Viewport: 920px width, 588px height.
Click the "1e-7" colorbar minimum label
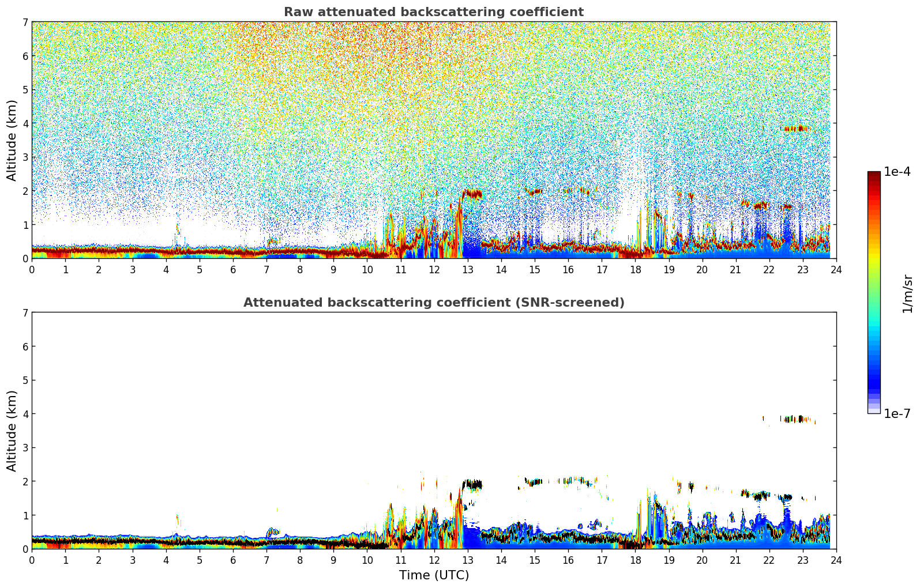pos(898,413)
